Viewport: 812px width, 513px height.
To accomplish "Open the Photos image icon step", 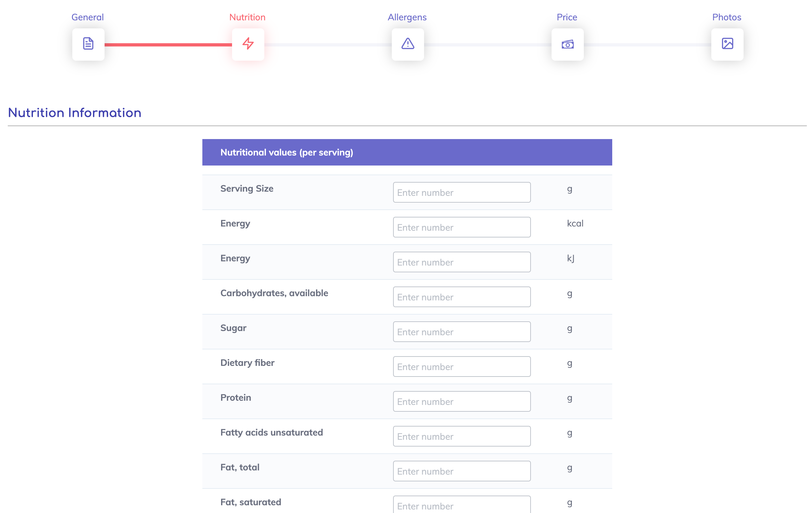I will click(727, 44).
